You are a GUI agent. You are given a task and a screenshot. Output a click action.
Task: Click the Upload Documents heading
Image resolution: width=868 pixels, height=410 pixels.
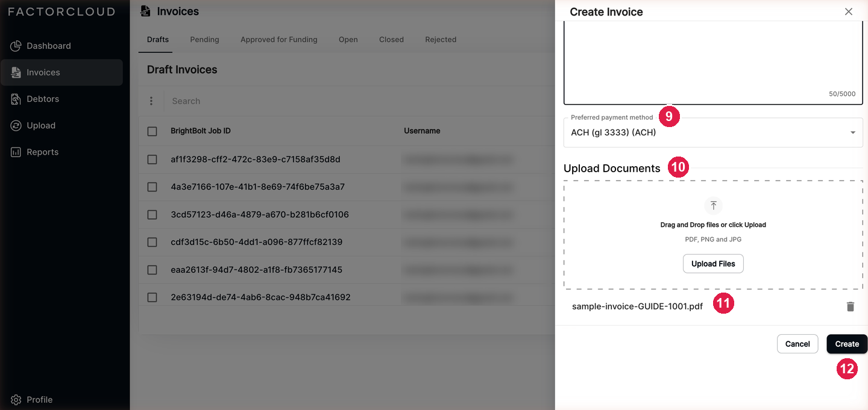(612, 169)
